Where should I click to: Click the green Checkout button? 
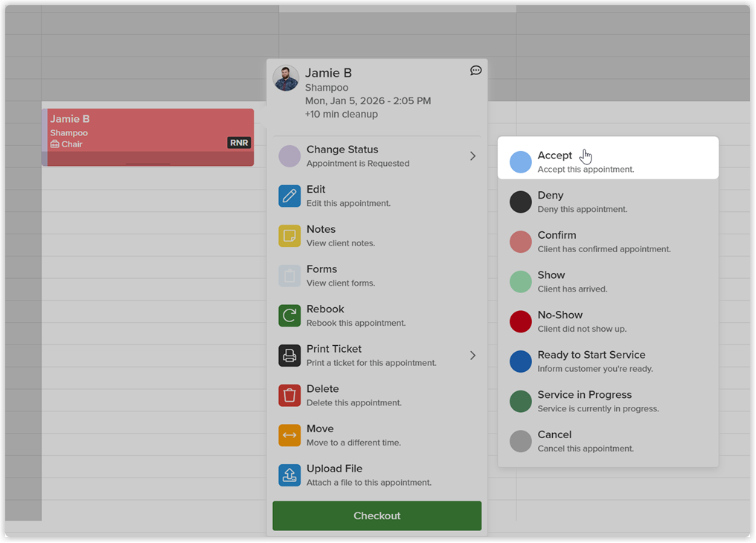click(x=377, y=515)
